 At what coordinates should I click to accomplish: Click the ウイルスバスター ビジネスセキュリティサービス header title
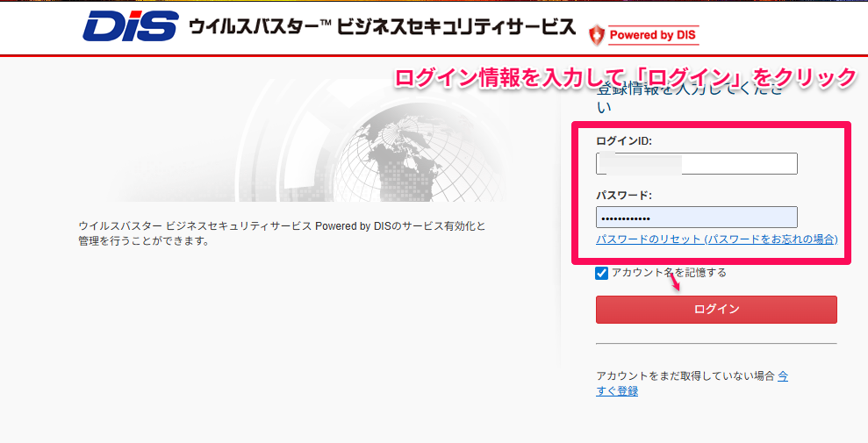[382, 28]
